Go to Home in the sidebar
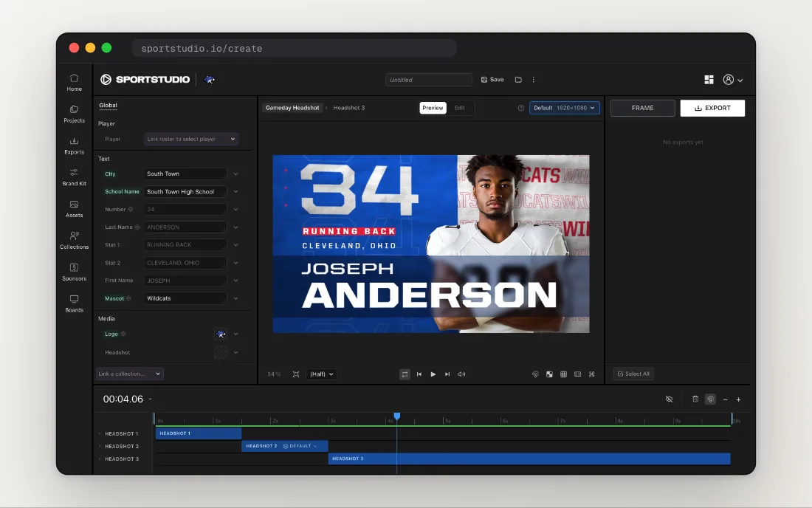The height and width of the screenshot is (508, 812). click(74, 83)
